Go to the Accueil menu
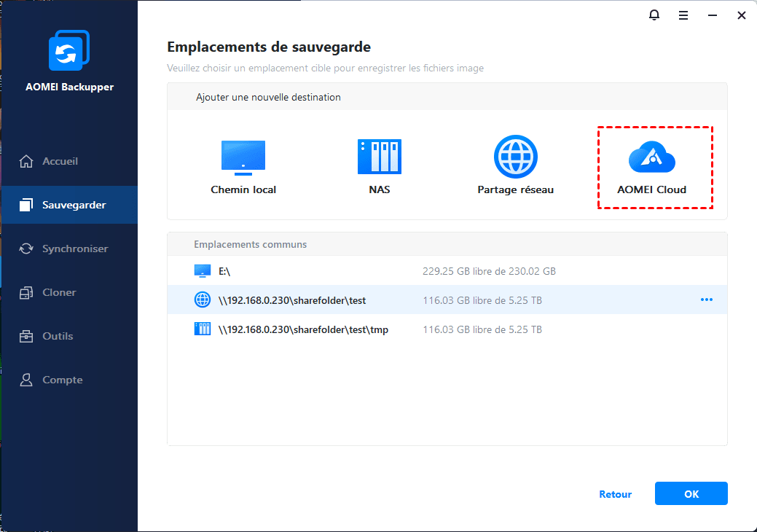 (69, 161)
